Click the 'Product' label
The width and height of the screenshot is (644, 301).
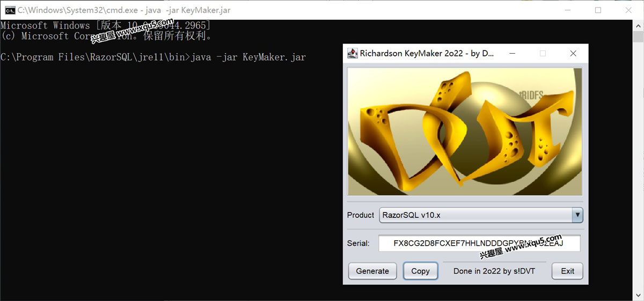point(361,215)
